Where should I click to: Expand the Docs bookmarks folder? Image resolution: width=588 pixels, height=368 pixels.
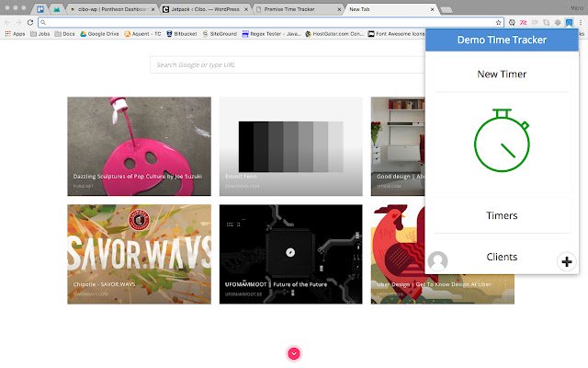[65, 34]
